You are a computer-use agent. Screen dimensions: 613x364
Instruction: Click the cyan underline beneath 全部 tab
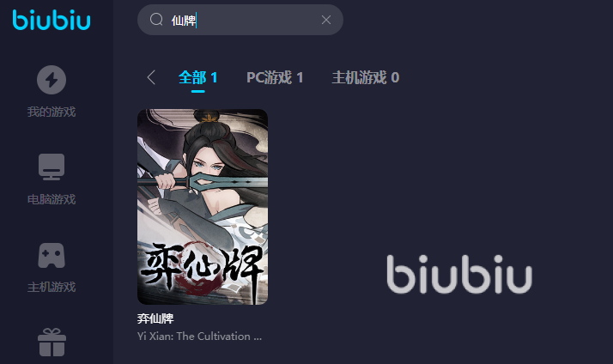[x=197, y=92]
